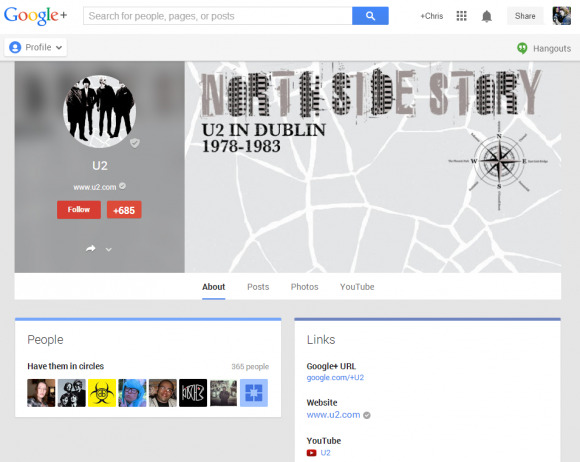
Task: Click the Share button in the top bar
Action: pos(525,16)
